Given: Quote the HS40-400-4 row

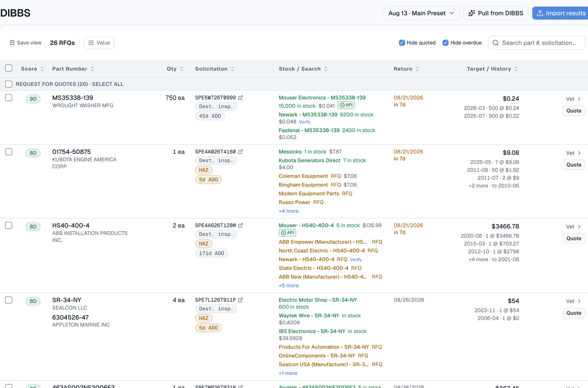Looking at the screenshot, I should (574, 239).
